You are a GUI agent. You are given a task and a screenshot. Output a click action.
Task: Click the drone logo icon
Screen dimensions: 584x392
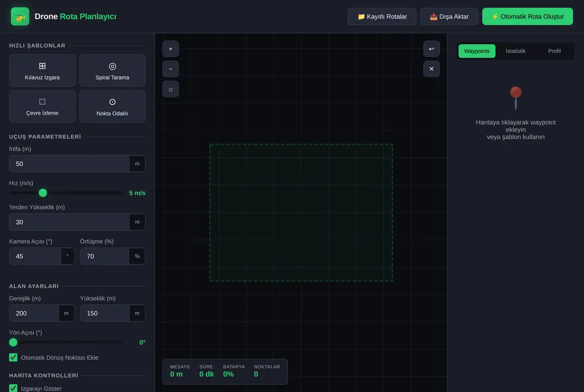pos(20,17)
